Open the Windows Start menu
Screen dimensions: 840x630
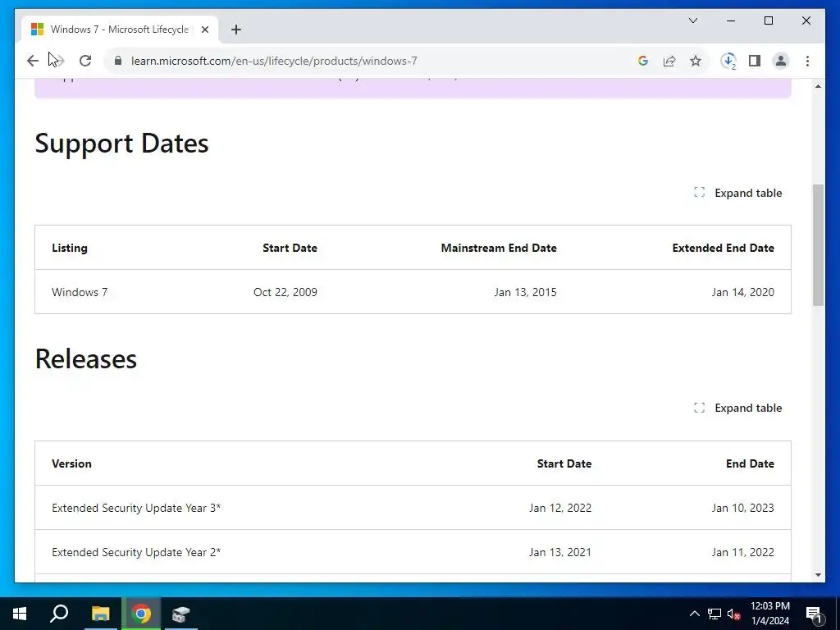click(x=20, y=614)
